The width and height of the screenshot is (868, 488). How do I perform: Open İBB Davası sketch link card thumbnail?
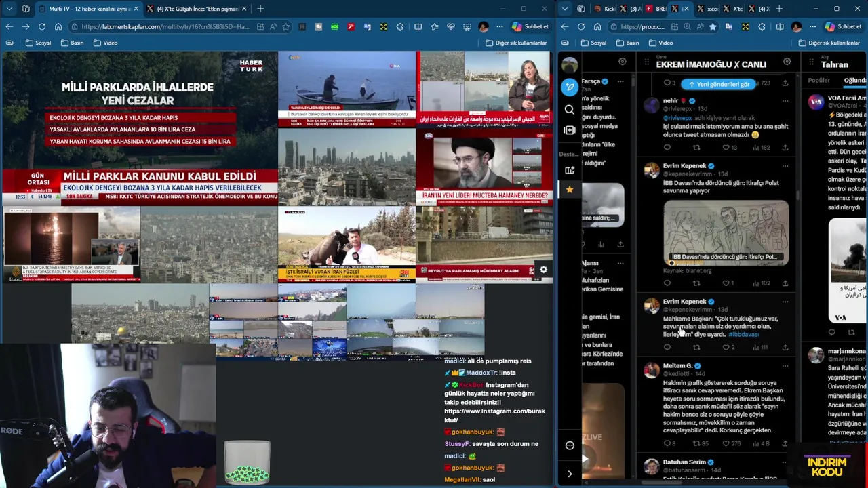coord(726,232)
